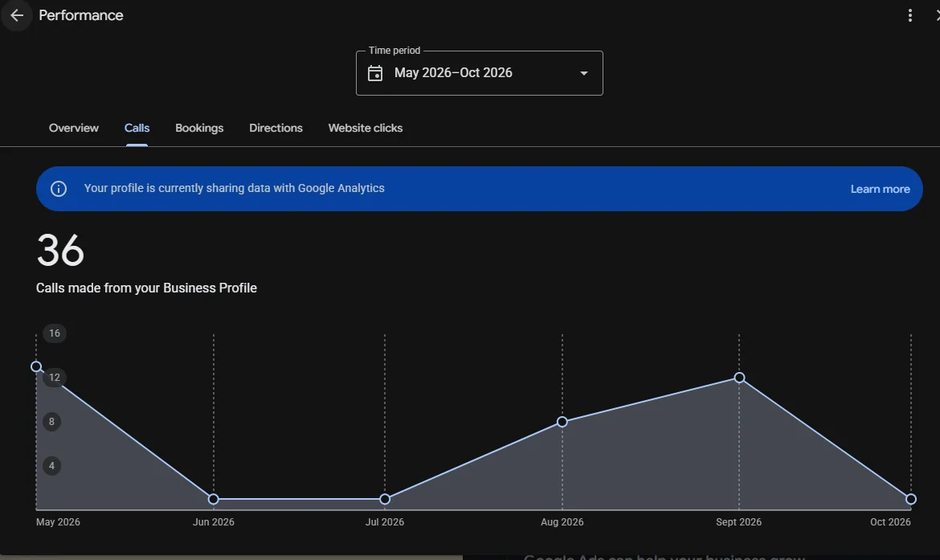940x560 pixels.
Task: Click the 12 y-axis label
Action: pyautogui.click(x=55, y=378)
